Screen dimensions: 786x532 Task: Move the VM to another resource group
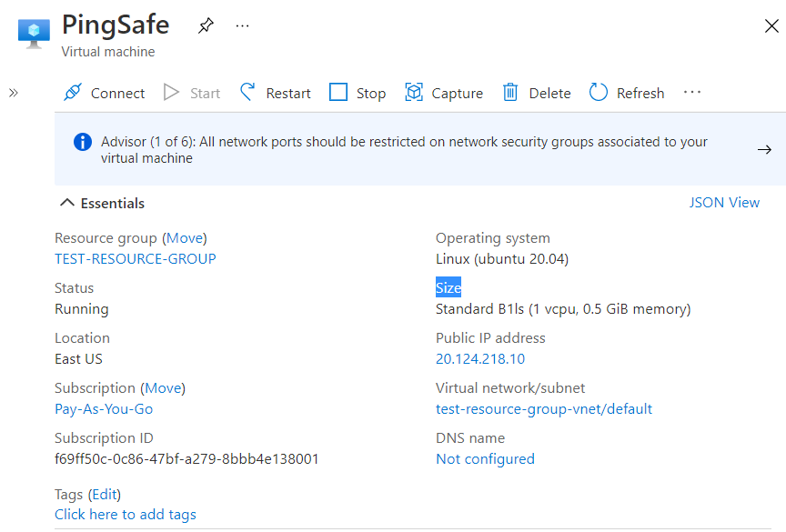[x=185, y=238]
